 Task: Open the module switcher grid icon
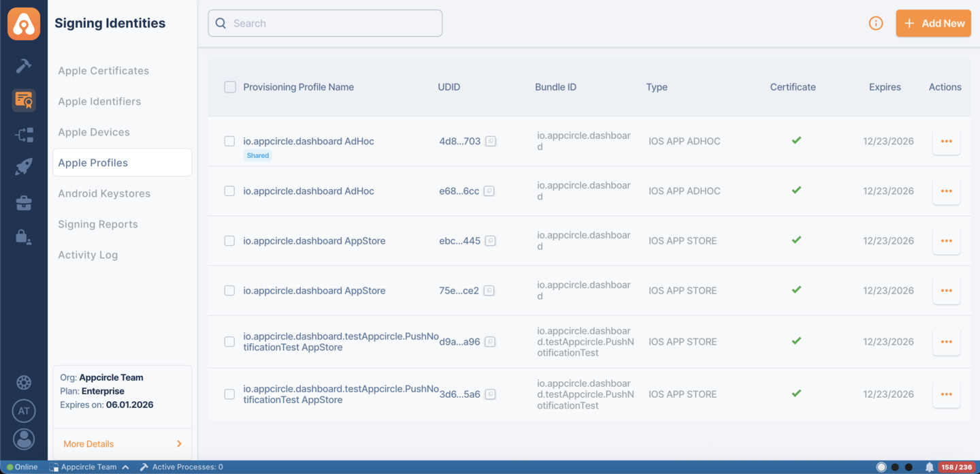pos(24,382)
